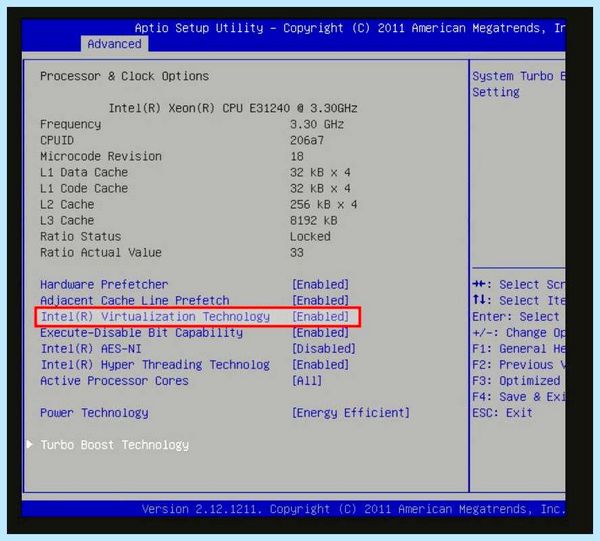This screenshot has width=600, height=541.
Task: Click the Version 2.12.1211 footer text
Action: 354,509
